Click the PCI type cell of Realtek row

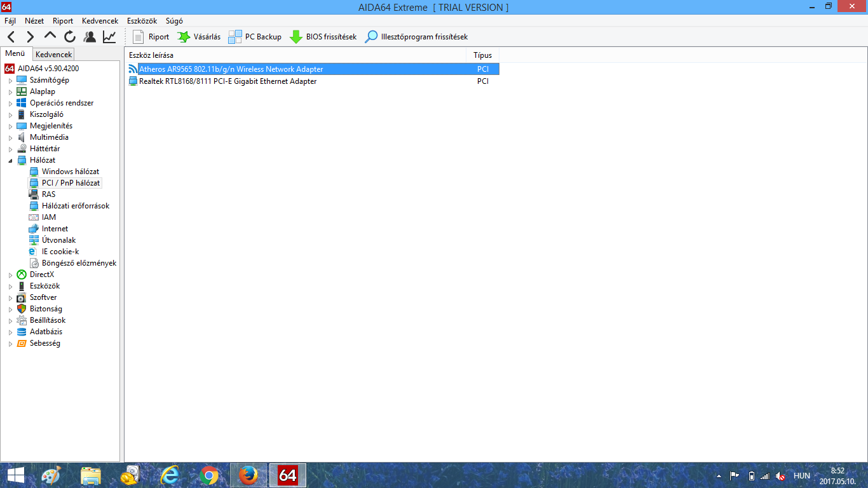click(x=483, y=81)
